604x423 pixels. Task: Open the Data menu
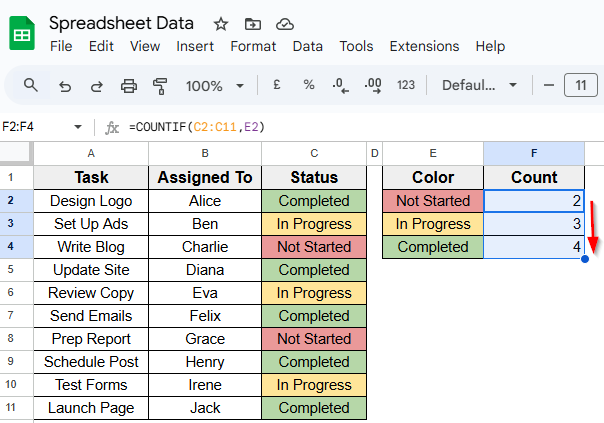coord(307,46)
